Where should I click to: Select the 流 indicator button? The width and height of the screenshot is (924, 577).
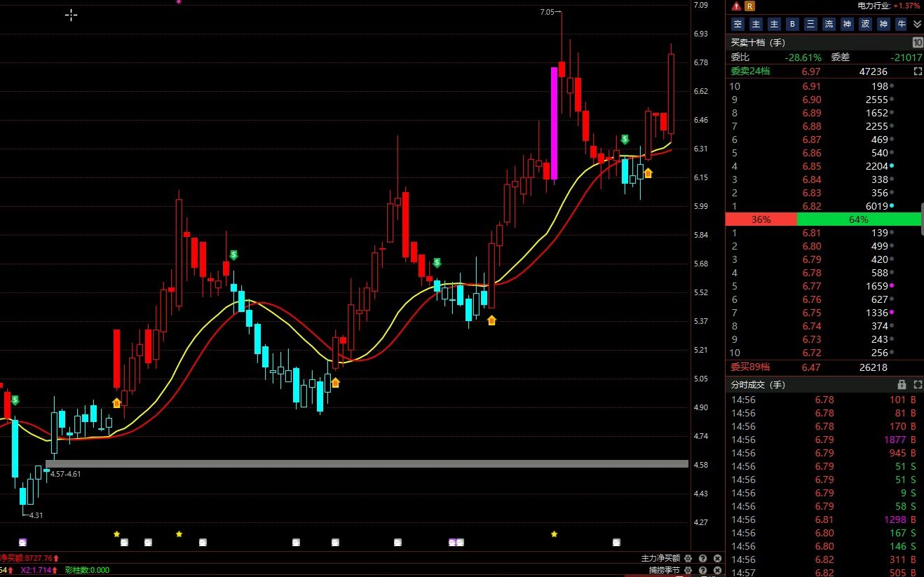coord(829,24)
